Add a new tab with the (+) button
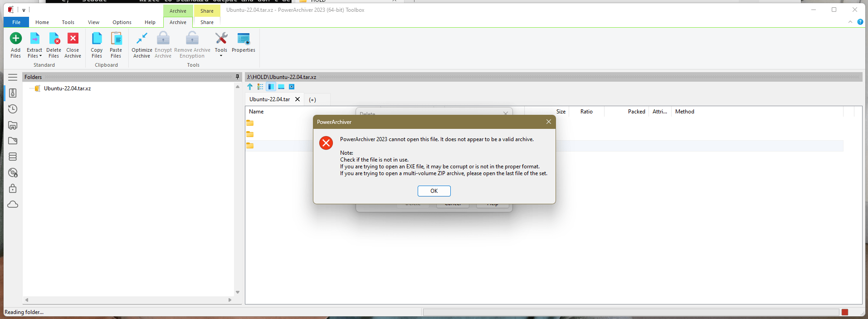Screen dimensions: 868x319 (312, 100)
